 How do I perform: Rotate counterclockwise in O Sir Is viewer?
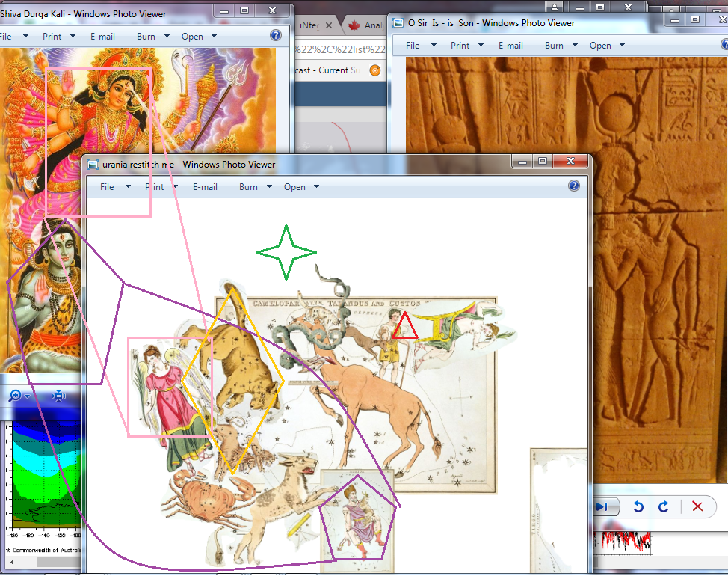pos(638,506)
